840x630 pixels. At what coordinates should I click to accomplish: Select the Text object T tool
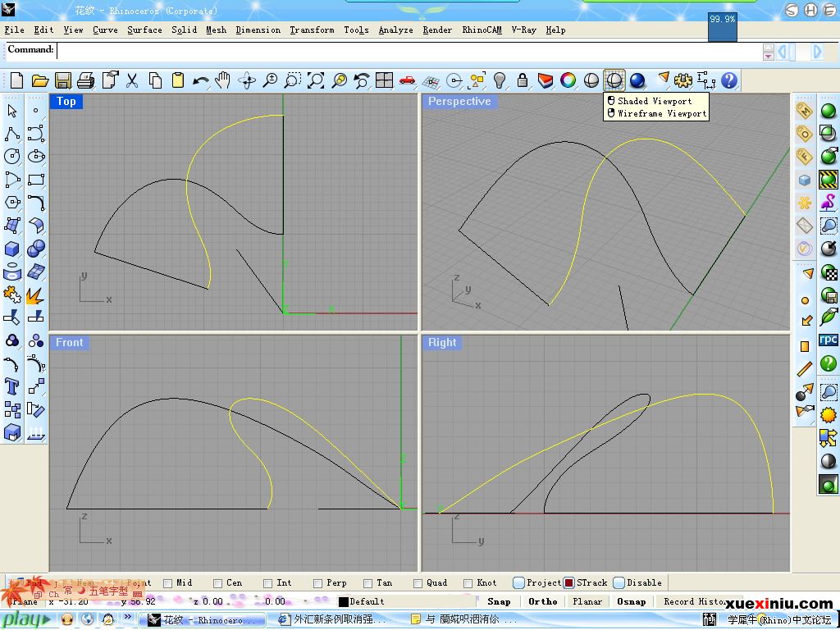pyautogui.click(x=12, y=386)
